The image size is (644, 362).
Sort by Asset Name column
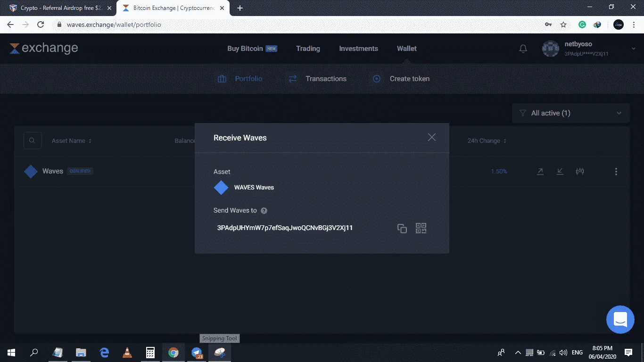(72, 141)
